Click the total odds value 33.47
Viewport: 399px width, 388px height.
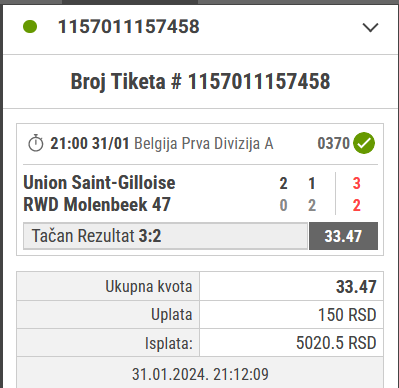[x=356, y=287]
